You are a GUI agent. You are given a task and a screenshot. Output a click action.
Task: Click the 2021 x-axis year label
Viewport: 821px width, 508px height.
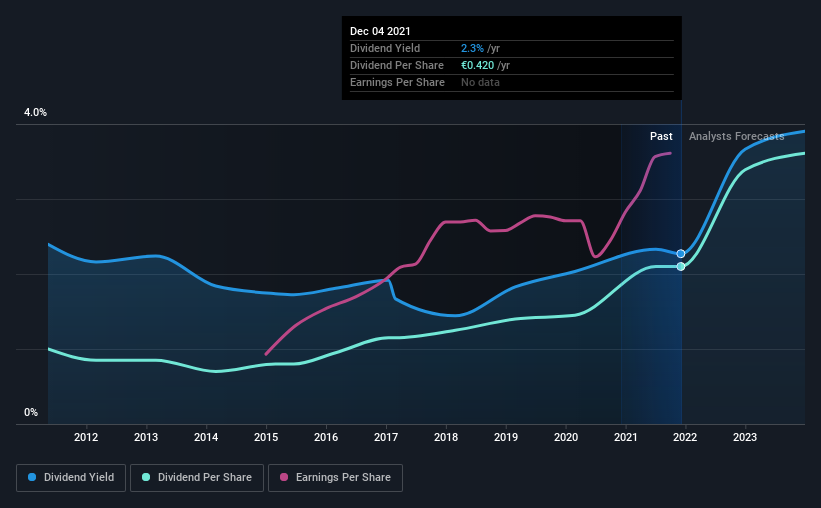pyautogui.click(x=626, y=437)
